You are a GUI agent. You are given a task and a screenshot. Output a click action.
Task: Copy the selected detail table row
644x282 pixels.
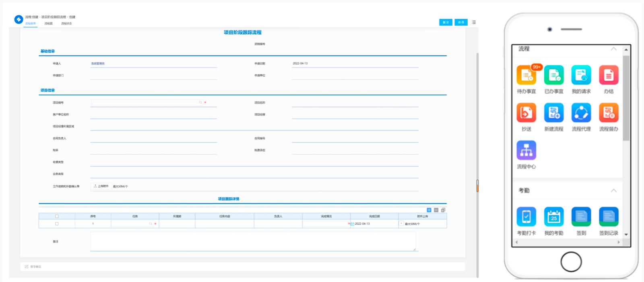[443, 210]
